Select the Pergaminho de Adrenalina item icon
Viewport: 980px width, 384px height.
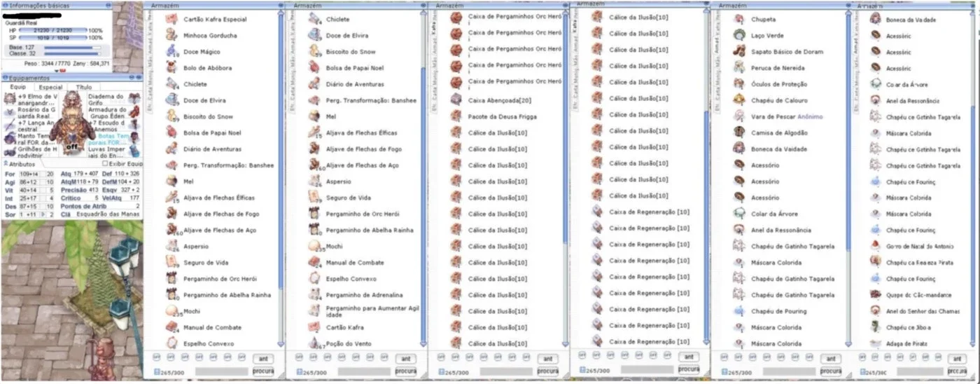(314, 295)
